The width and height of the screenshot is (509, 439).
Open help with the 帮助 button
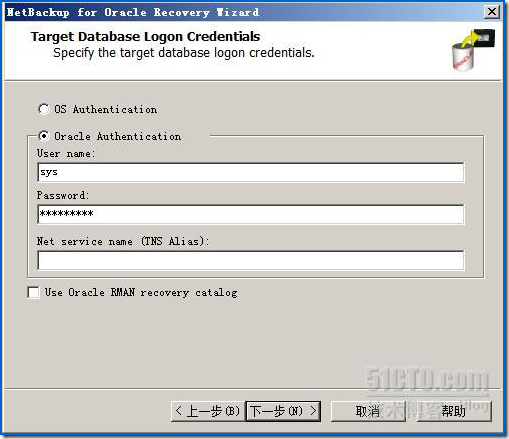[x=453, y=411]
